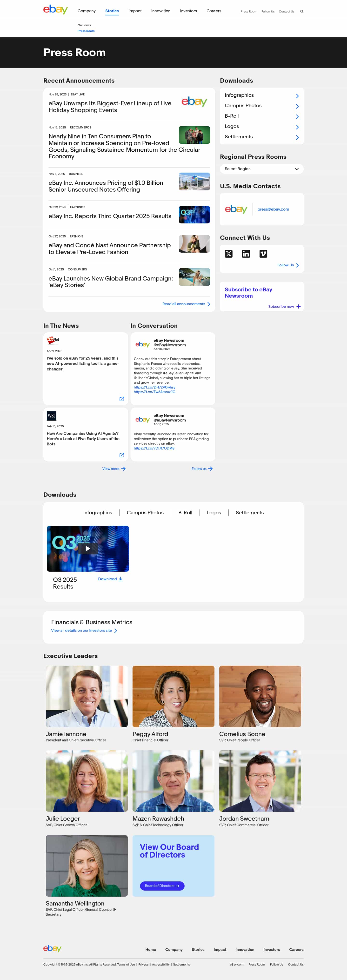Open the Investors menu in top navigation

coord(188,11)
